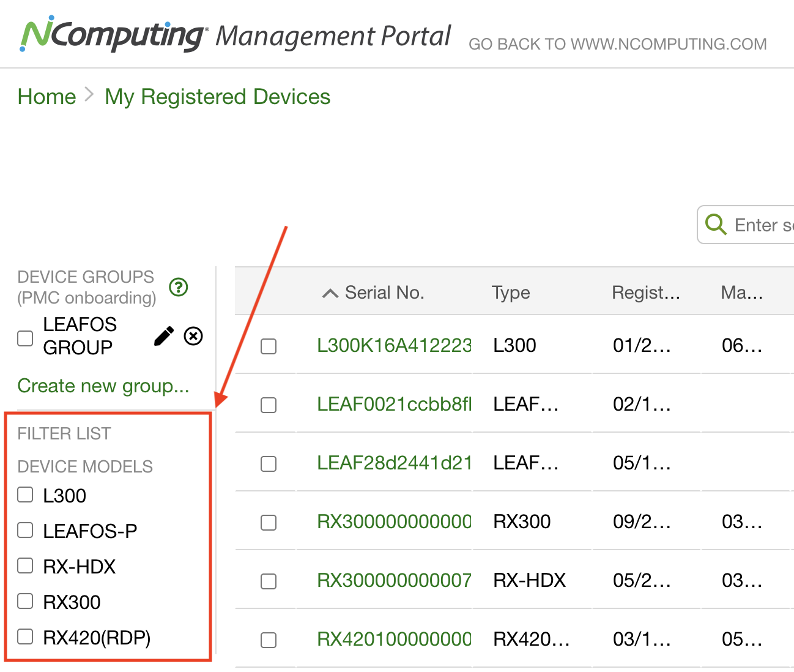
Task: Enable the LEAFOS-P model filter
Action: 25,530
